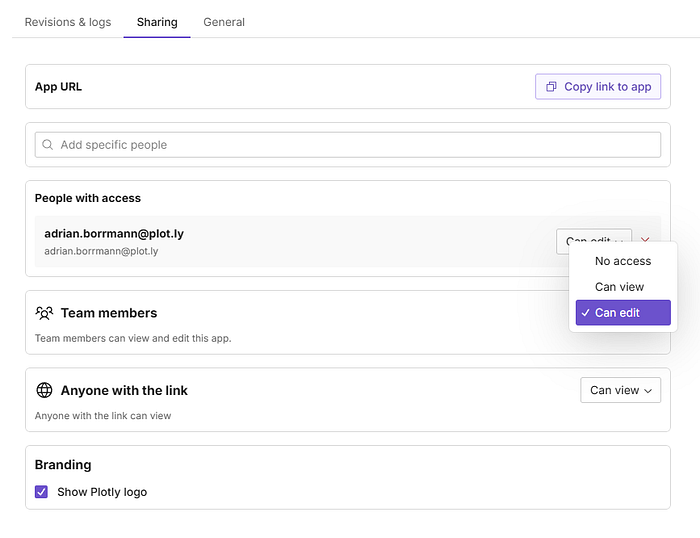Click text 'Team members can view and edit this app.'

click(133, 338)
